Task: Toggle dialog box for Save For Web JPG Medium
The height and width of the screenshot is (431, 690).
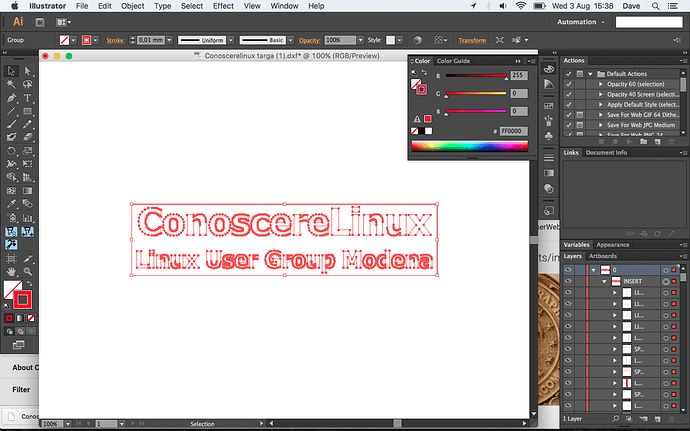Action: point(580,125)
